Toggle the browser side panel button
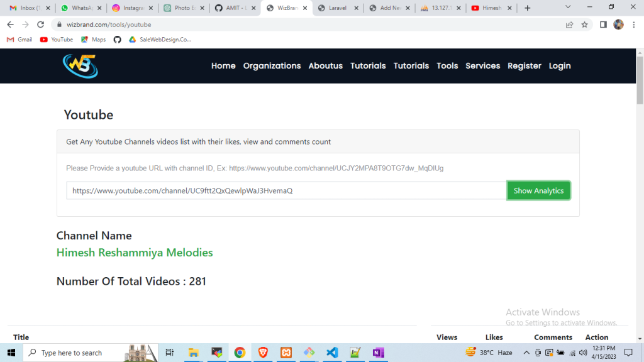 point(602,25)
